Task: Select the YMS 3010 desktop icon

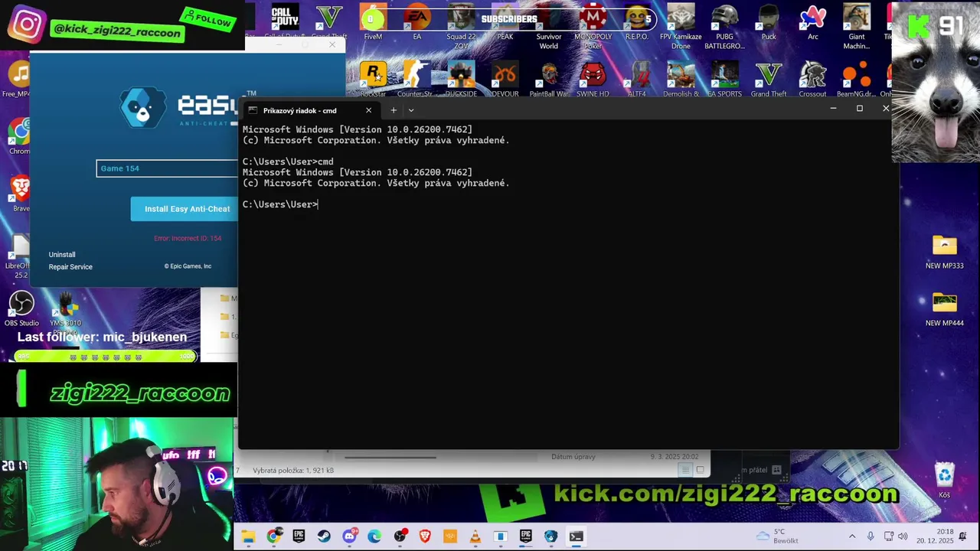Action: (66, 314)
